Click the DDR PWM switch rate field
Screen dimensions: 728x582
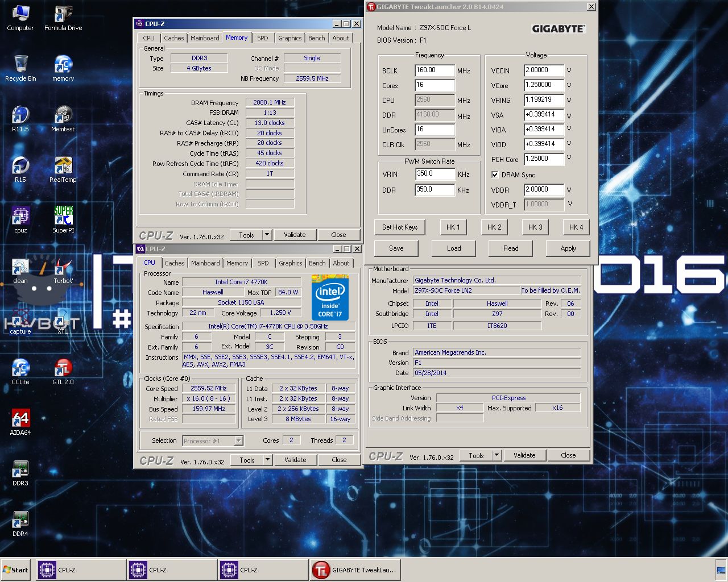click(x=435, y=190)
